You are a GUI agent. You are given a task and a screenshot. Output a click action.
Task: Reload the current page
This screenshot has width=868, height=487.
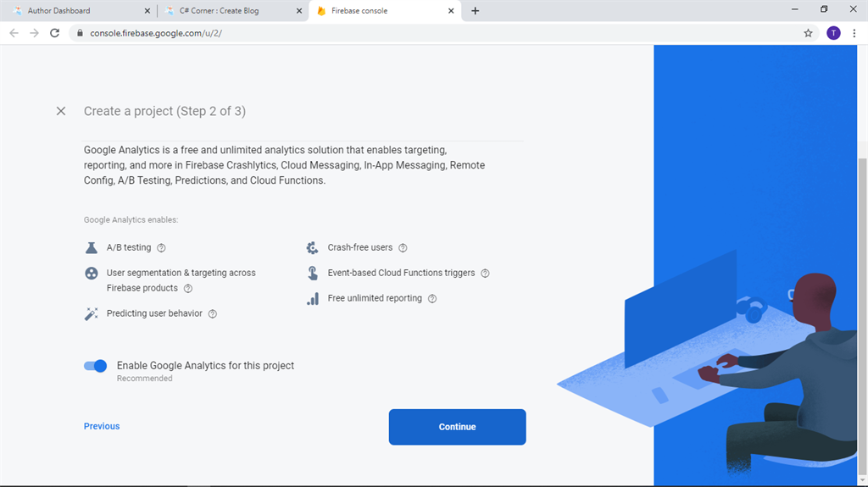coord(55,33)
